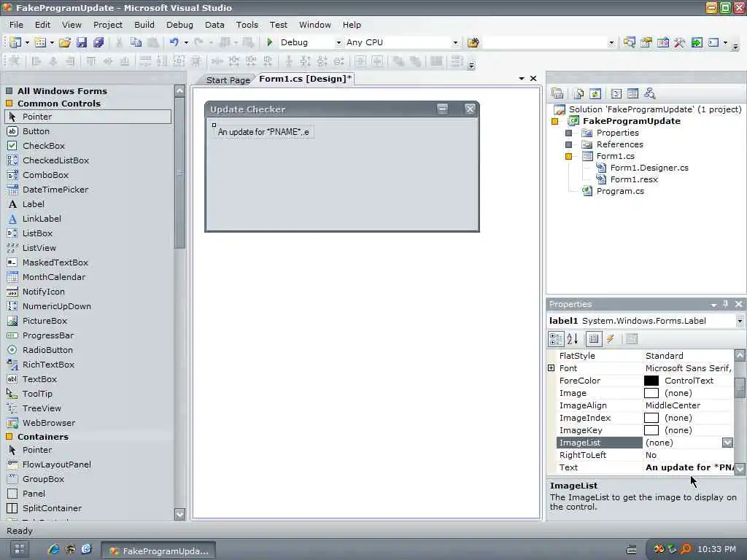Open the Tools menu

(x=247, y=25)
